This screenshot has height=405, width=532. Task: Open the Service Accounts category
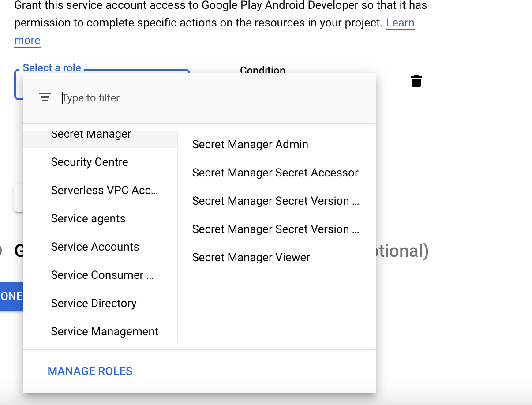[x=95, y=247]
